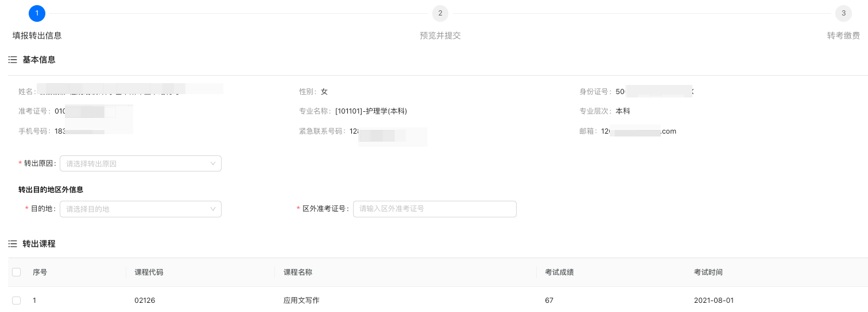The height and width of the screenshot is (312, 868).
Task: Go to the 填报转出信息 step label
Action: 37,36
